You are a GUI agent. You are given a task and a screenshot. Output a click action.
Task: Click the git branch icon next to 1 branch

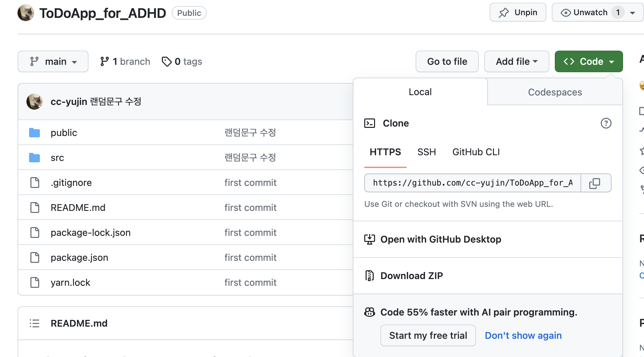[x=104, y=61]
